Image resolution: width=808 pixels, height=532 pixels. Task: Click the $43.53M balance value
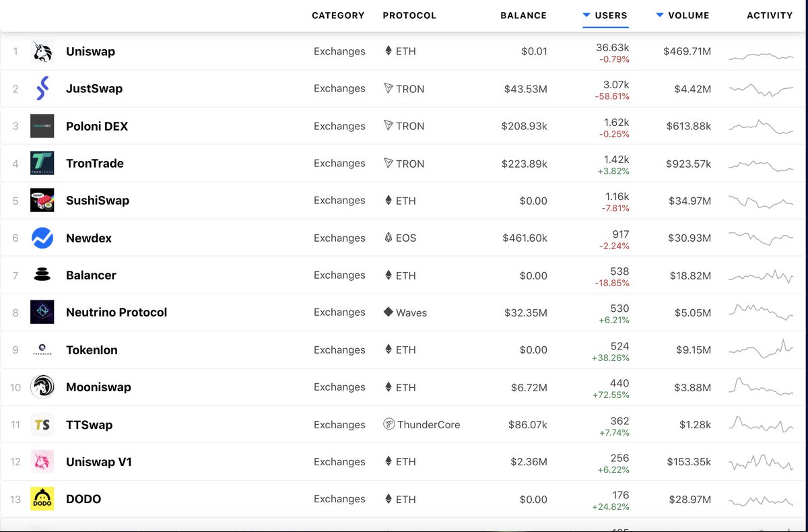point(525,88)
